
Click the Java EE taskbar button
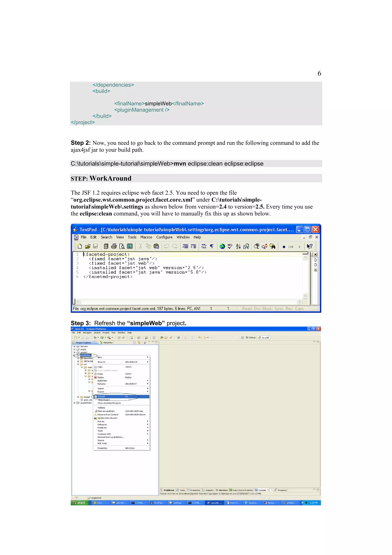click(215, 503)
